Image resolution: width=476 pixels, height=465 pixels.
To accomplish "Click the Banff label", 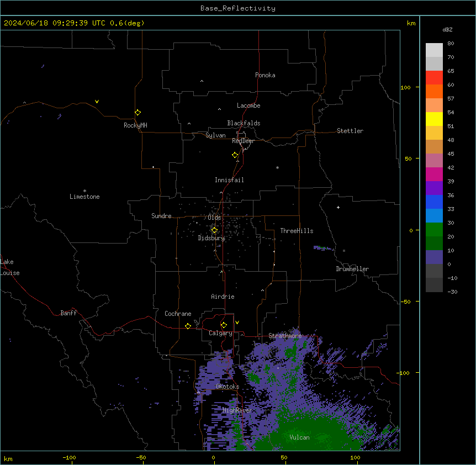I will (68, 313).
